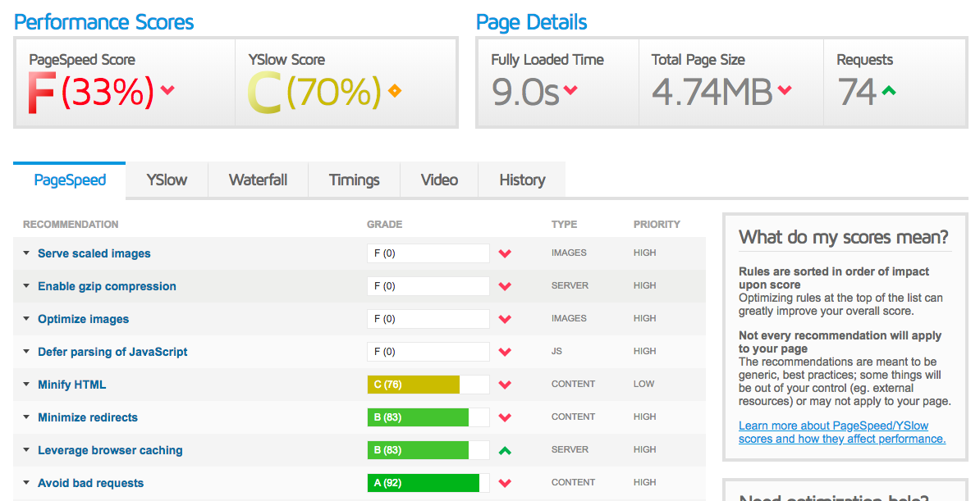Screen dimensions: 980x501
Task: Click the 9.0s fully loaded time value
Action: point(525,92)
